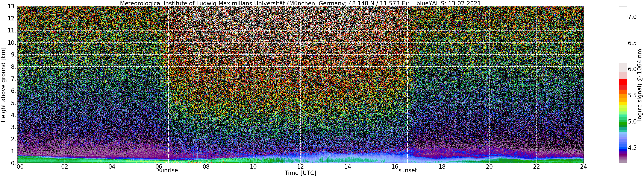Viewport: 644px width, 177px height.
Task: Click the '08' tick on the time axis
Action: (206, 166)
